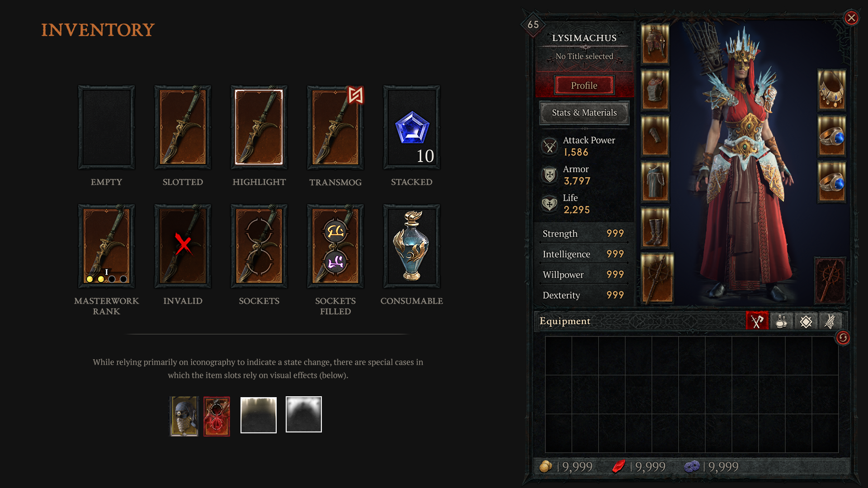Switch to the Consumables potion tab
Screen dimensions: 868x488
(x=782, y=321)
